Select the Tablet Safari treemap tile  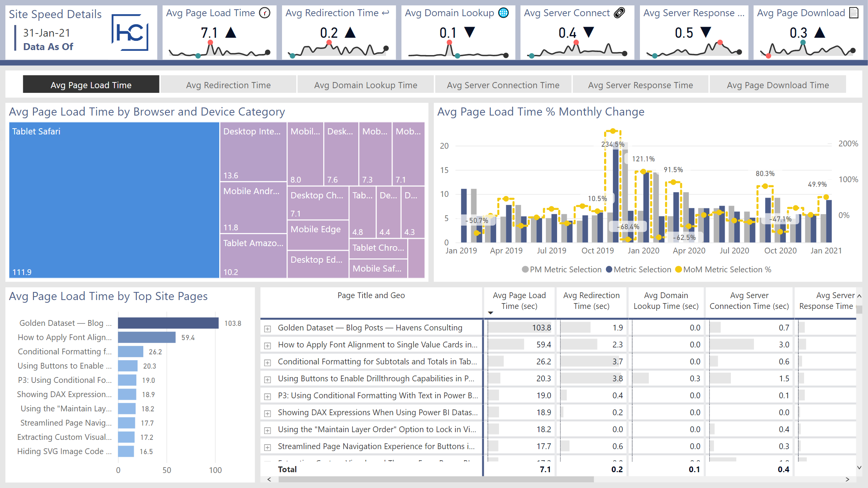114,200
